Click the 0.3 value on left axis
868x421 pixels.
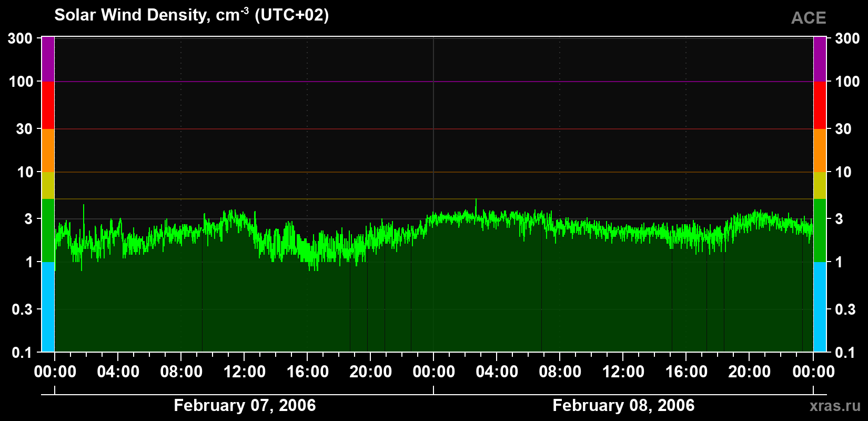[22, 309]
